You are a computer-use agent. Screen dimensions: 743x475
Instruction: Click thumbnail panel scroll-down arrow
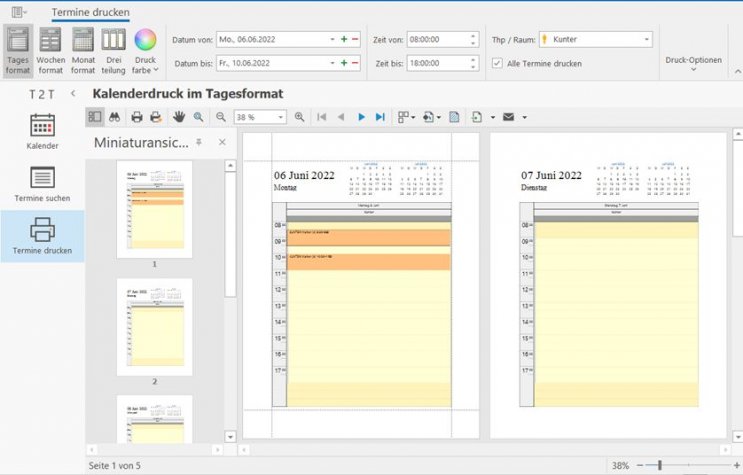[230, 437]
